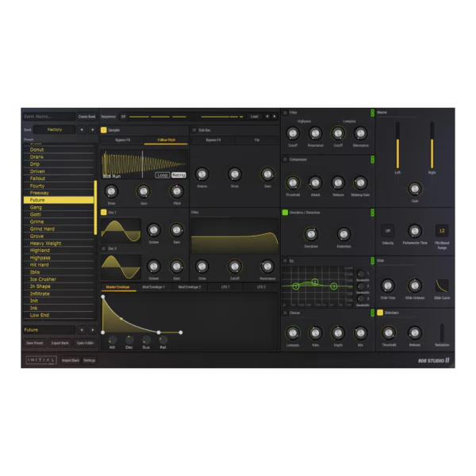Click the green reorder handle of the Compressor
Image resolution: width=476 pixels, height=476 pixels.
pos(373,159)
